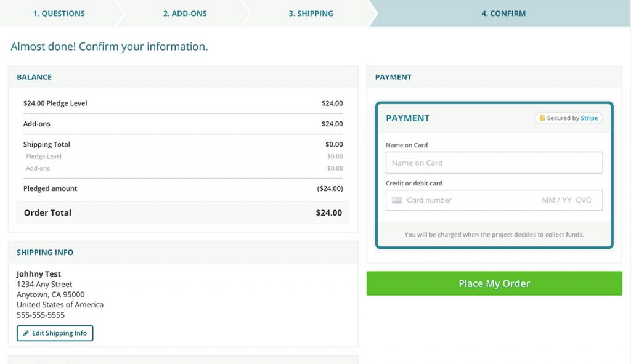Select the 4. Confirm step
The width and height of the screenshot is (631, 364).
pos(503,14)
